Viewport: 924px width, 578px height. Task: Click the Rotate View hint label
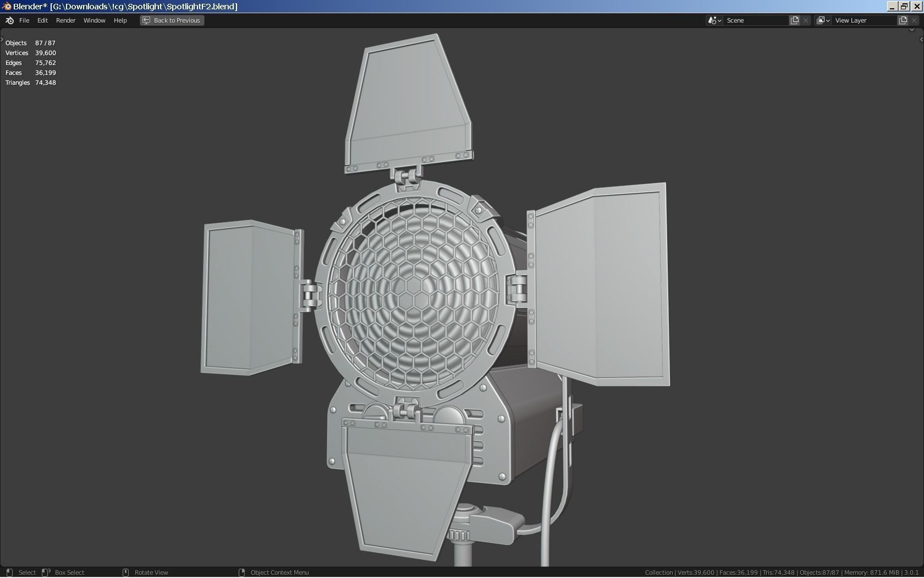click(151, 572)
